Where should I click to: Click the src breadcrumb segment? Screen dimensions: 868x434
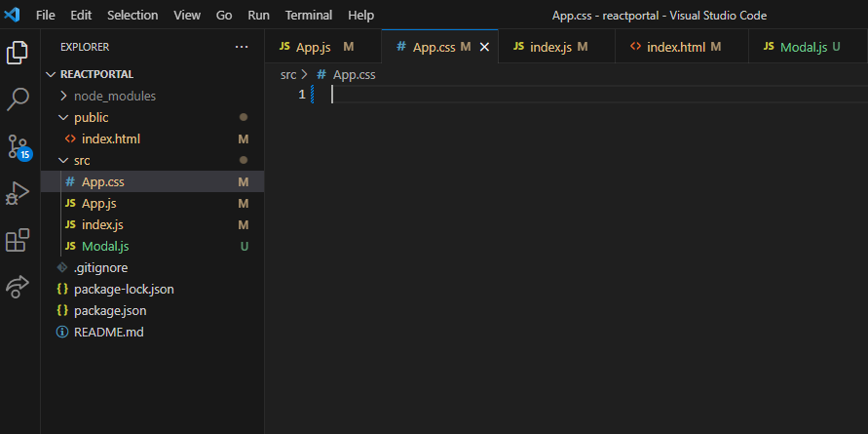(x=288, y=75)
